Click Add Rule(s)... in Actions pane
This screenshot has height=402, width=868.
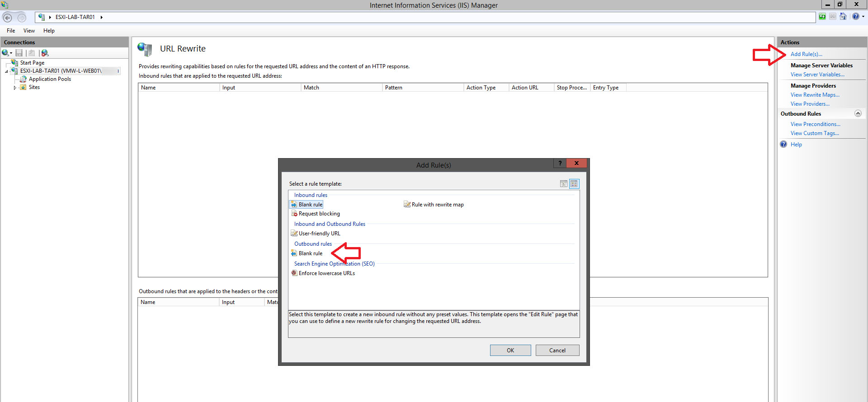(806, 54)
